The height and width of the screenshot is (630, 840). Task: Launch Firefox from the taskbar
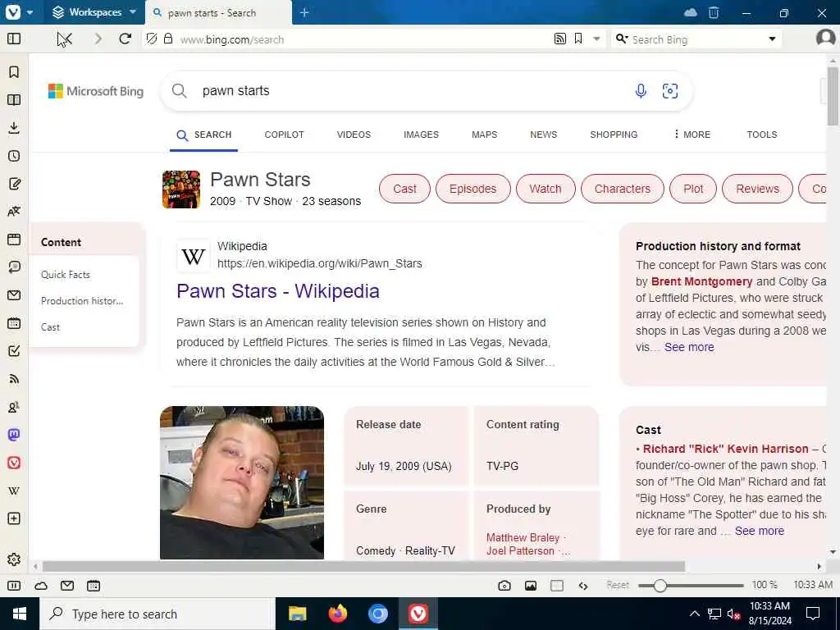pyautogui.click(x=337, y=614)
